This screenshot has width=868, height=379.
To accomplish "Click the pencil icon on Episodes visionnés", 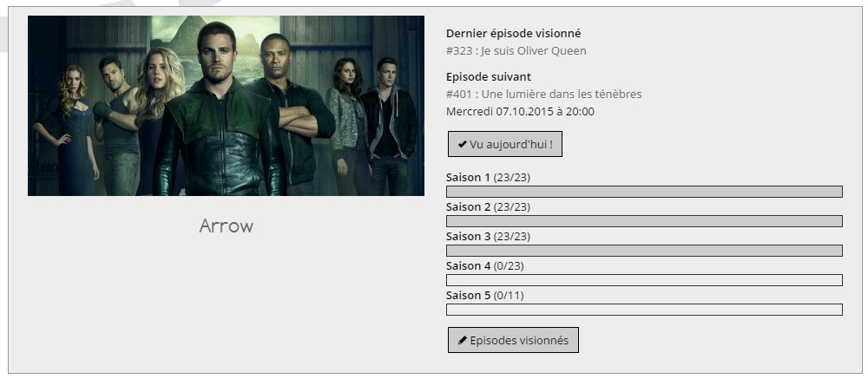I will (x=463, y=340).
